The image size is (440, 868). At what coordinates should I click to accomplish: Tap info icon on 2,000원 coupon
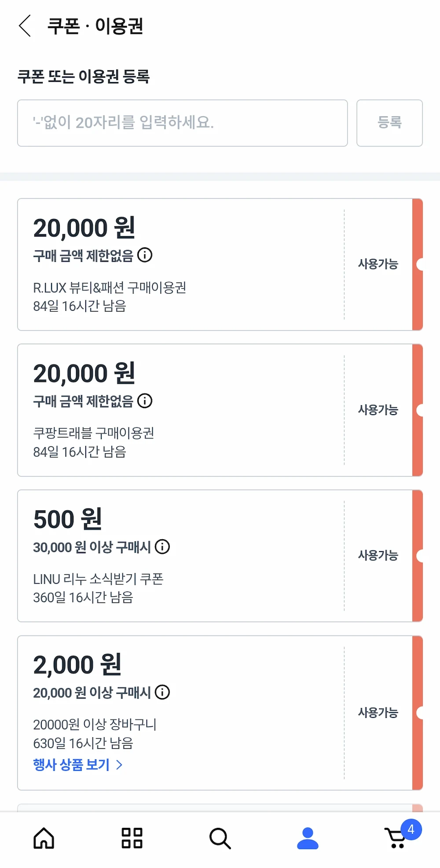(162, 692)
